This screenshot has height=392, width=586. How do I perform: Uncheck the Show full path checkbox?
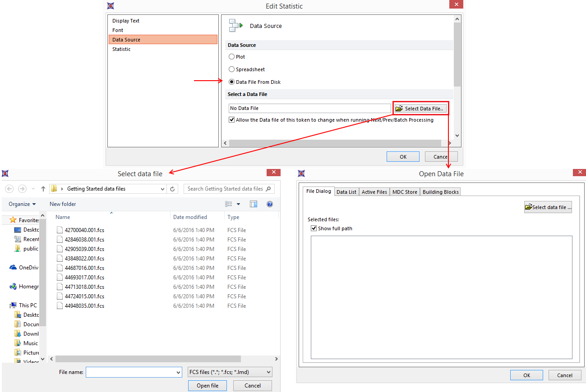tap(314, 228)
